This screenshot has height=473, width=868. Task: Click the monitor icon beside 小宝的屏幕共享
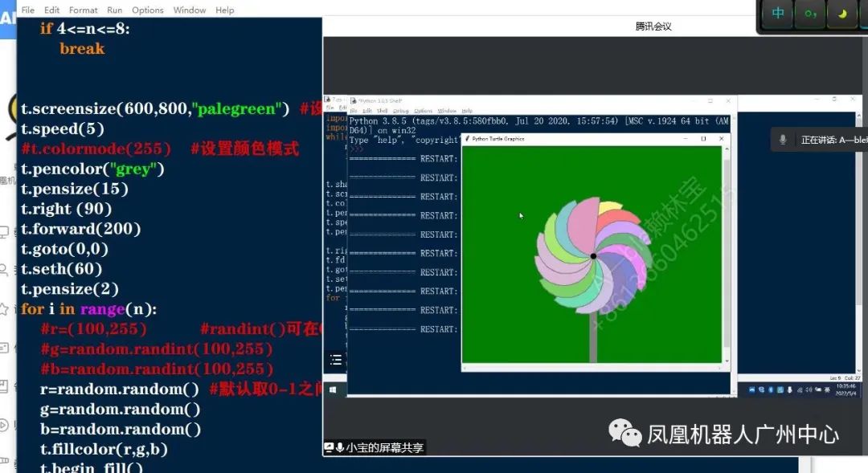(x=328, y=449)
